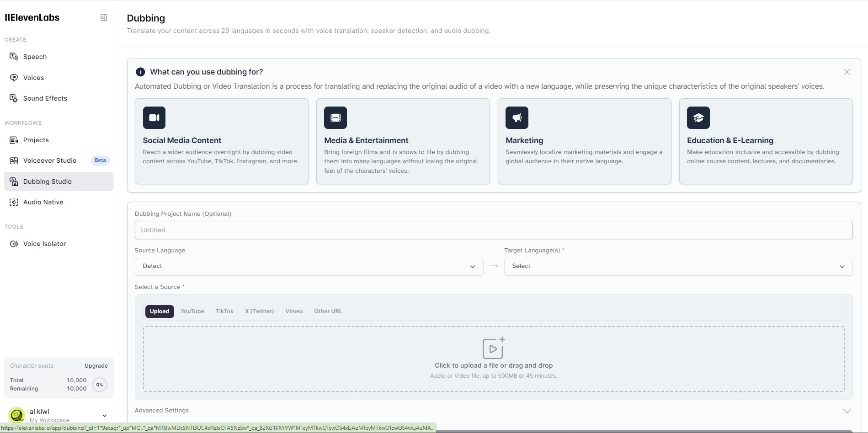Viewport: 868px width, 433px height.
Task: Click the Dubbing page heading
Action: point(146,18)
